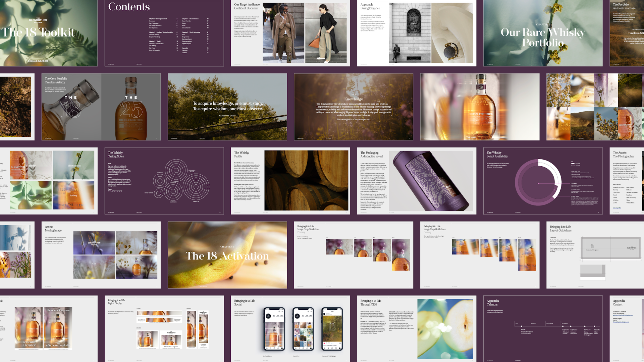Open Bringing it to Life Social slide

290,329
